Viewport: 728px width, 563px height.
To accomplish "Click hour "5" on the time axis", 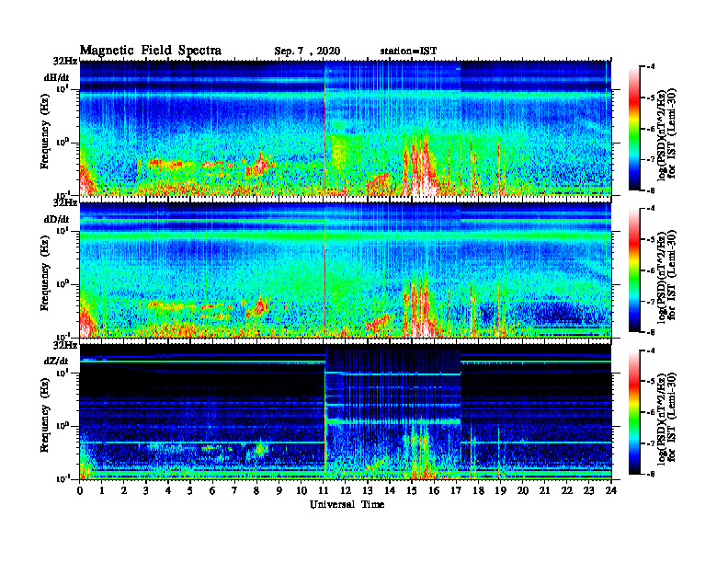I will click(190, 490).
